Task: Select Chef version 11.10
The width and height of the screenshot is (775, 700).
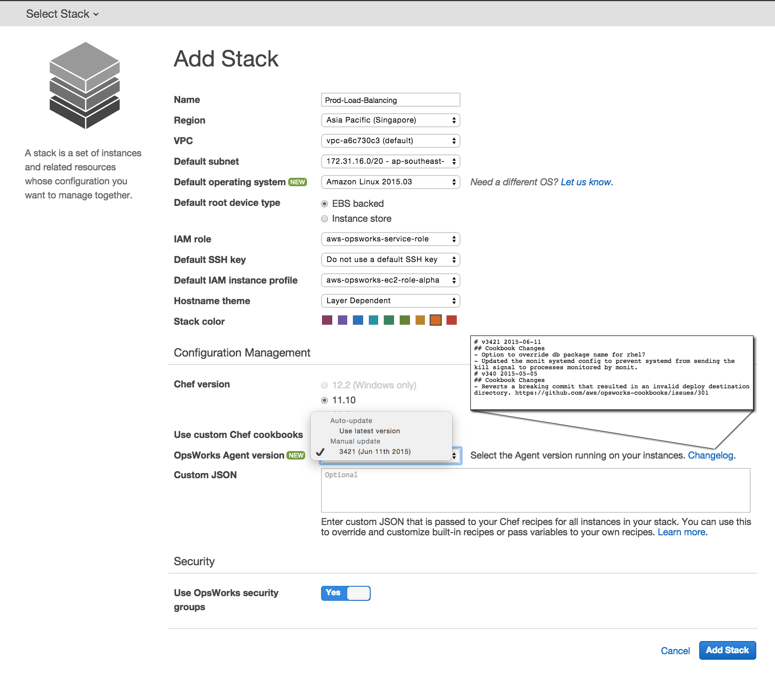Action: pos(324,400)
